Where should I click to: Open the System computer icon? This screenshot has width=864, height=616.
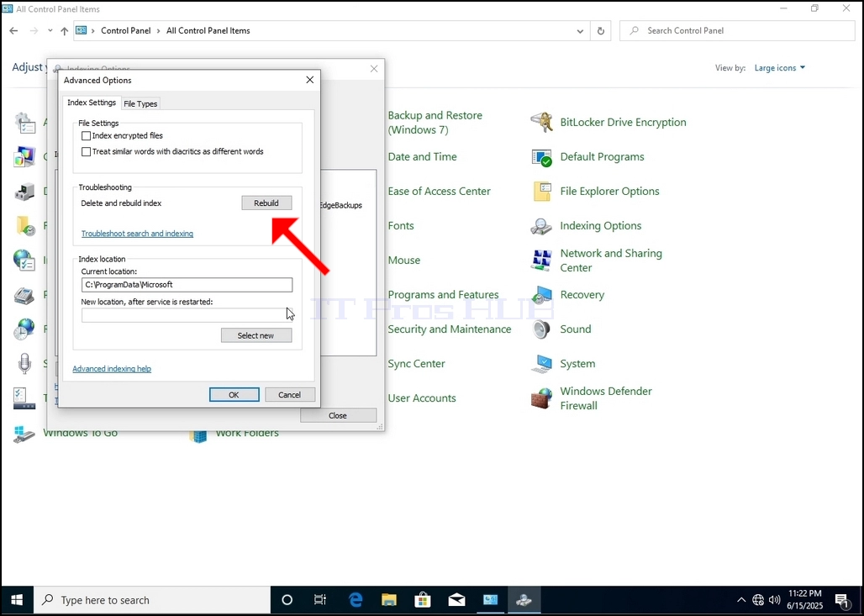click(x=541, y=364)
